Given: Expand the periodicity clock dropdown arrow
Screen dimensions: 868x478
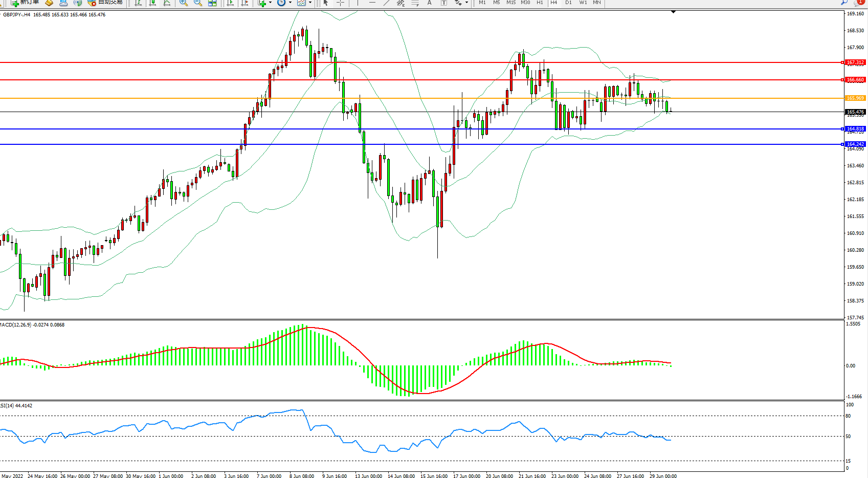Looking at the screenshot, I should tap(290, 3).
